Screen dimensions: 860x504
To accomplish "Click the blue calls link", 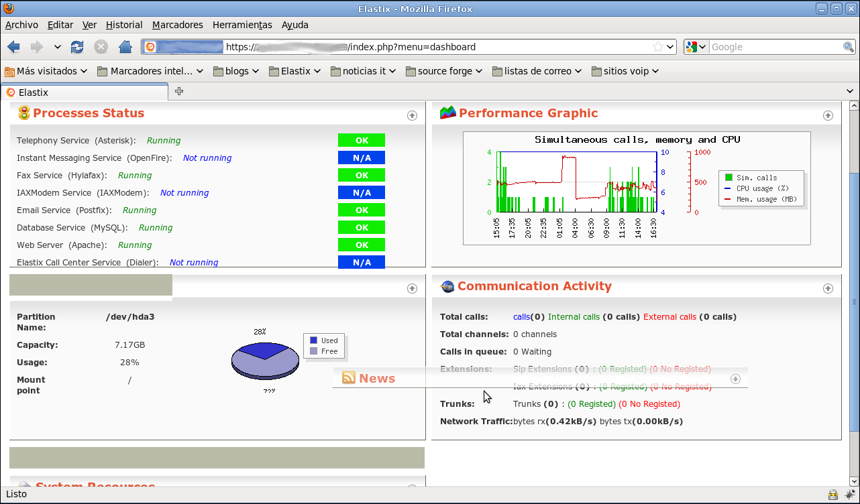I will 521,317.
